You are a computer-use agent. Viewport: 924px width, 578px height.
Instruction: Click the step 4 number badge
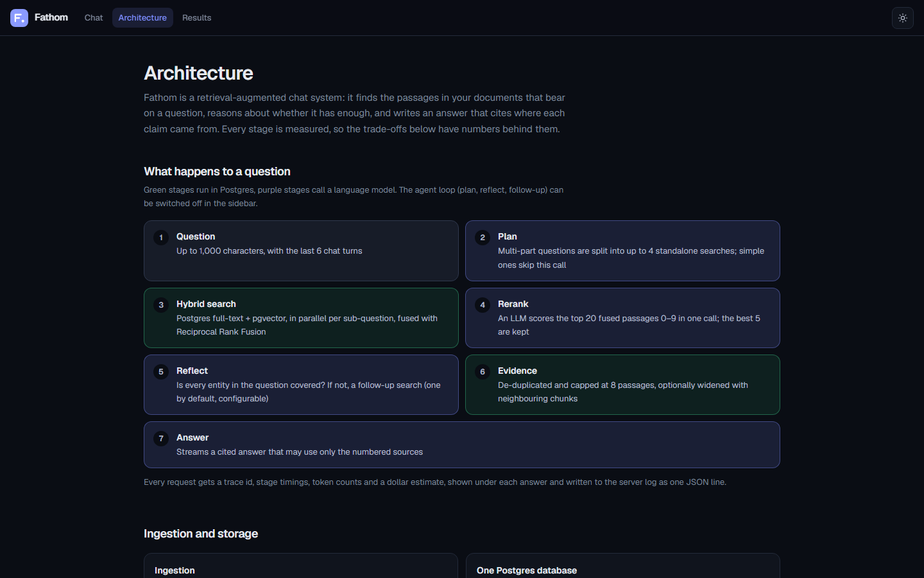(483, 305)
